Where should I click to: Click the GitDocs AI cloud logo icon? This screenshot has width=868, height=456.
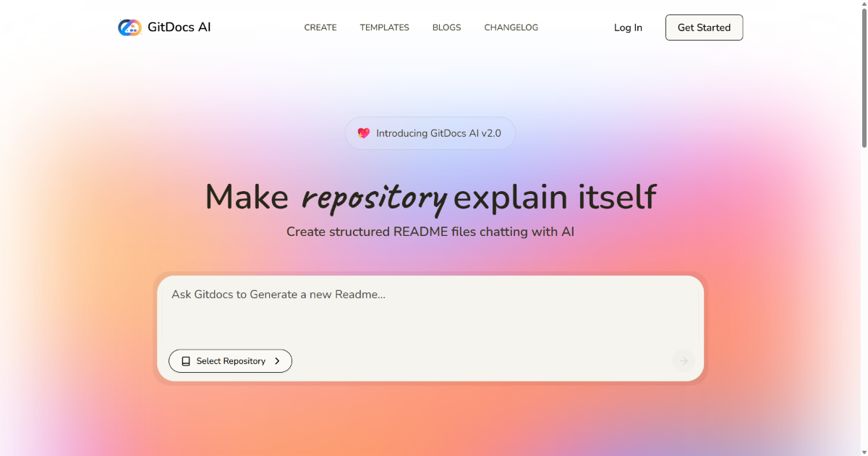coord(129,28)
